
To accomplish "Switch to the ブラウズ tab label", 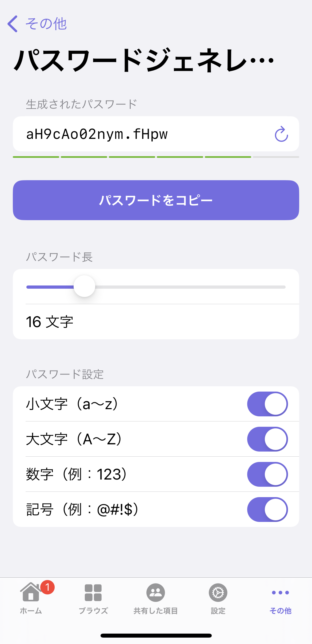I will coord(93,611).
